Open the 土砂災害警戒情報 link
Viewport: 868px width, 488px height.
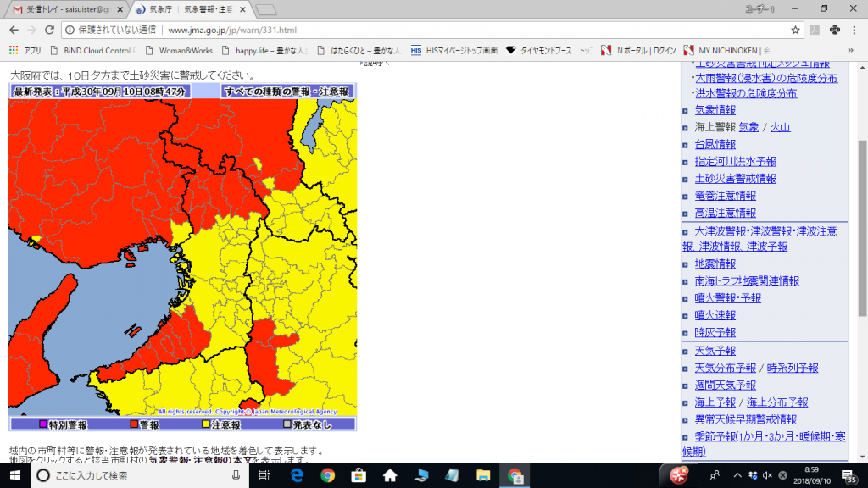click(x=735, y=179)
